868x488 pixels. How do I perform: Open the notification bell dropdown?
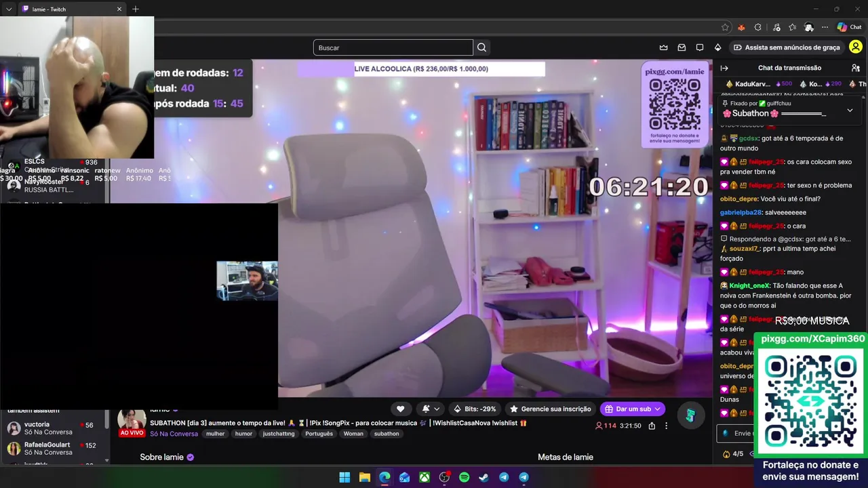[x=431, y=409]
